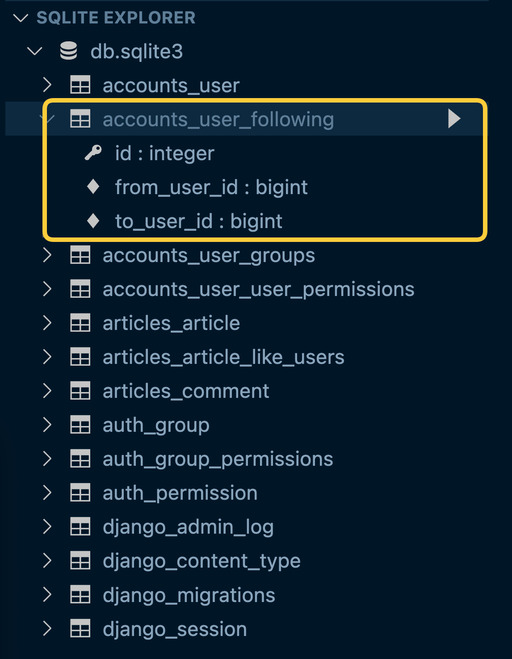Select the accounts_user_groups table name

pyautogui.click(x=209, y=256)
